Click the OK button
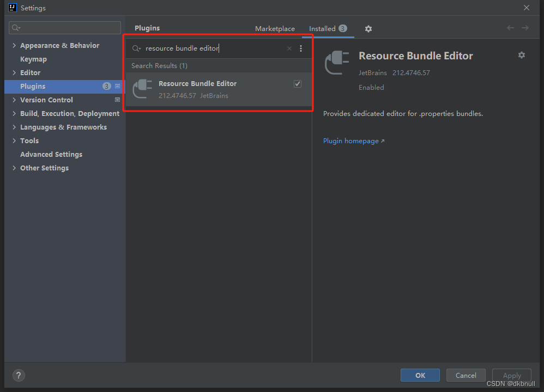This screenshot has height=392, width=544. point(420,375)
